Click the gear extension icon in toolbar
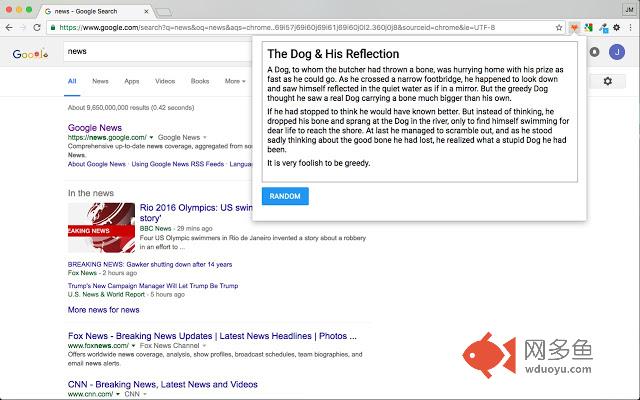This screenshot has height=400, width=640. (614, 27)
